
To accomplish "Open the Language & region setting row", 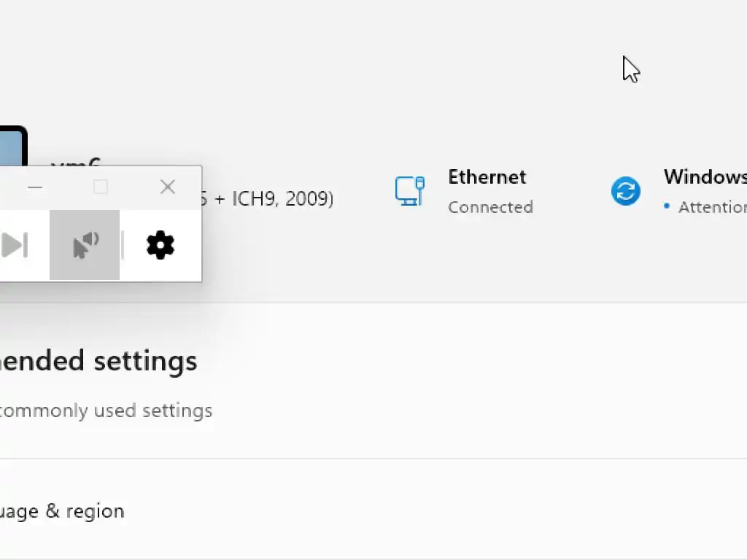I will tap(62, 511).
